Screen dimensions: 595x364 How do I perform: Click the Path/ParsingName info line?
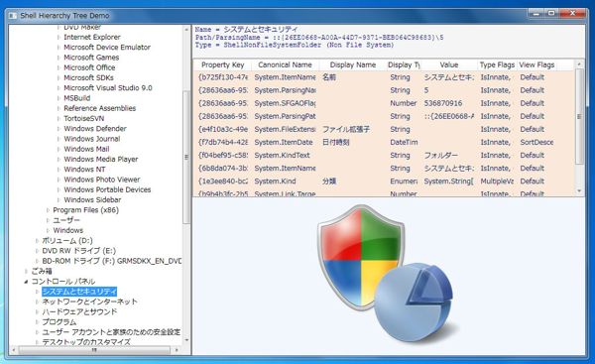tap(319, 38)
